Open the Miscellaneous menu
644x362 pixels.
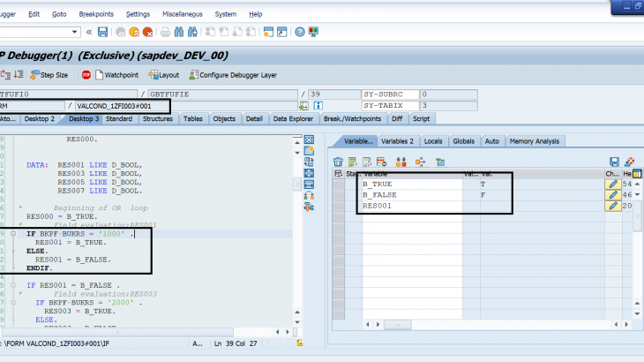click(x=183, y=14)
